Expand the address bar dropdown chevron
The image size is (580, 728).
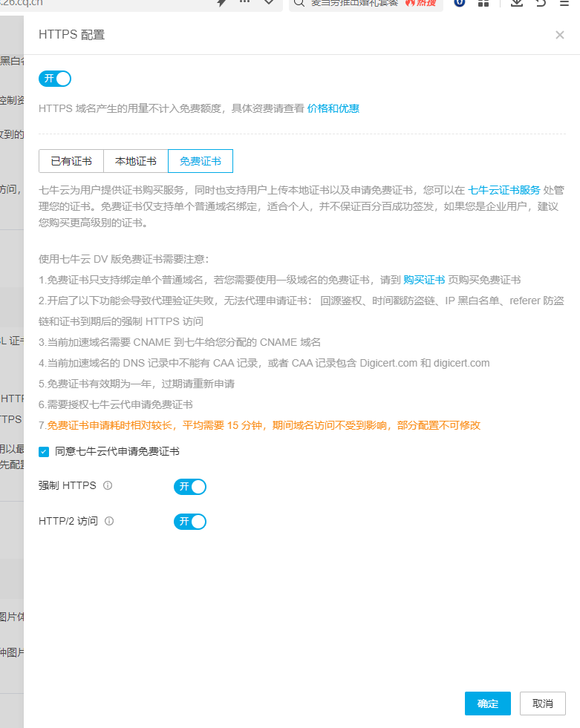(x=268, y=3)
